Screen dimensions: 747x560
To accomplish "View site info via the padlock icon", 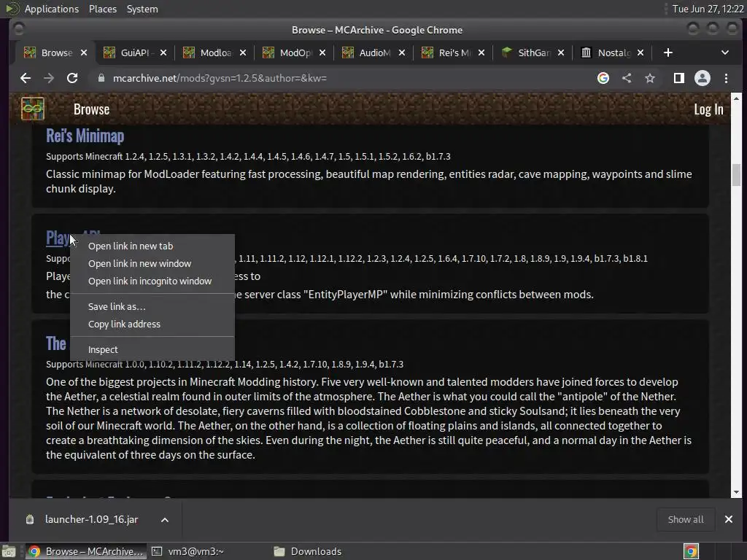I will [101, 78].
